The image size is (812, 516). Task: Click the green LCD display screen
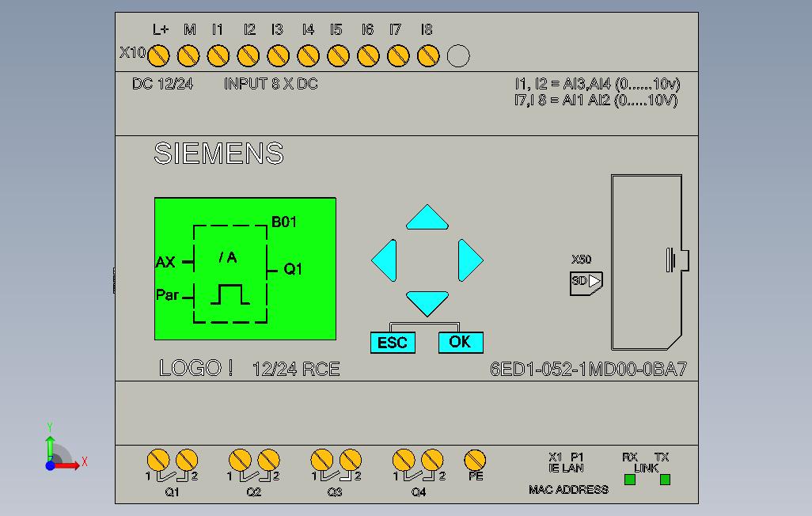coord(245,268)
